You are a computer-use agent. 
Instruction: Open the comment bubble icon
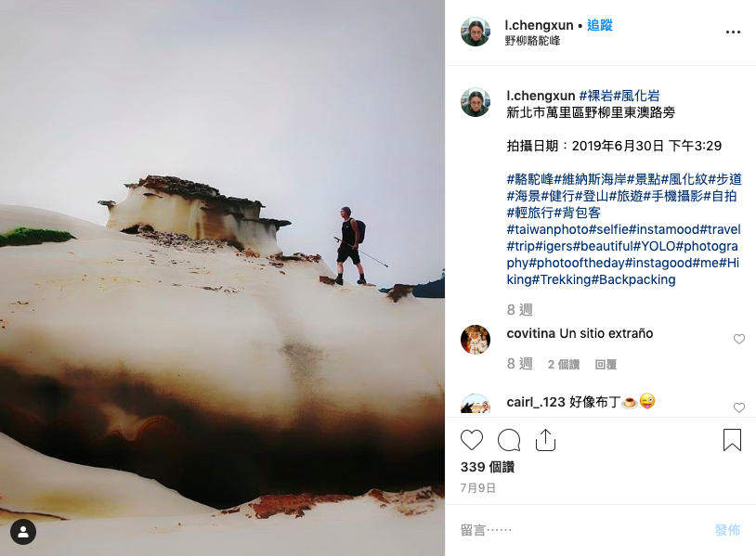(x=509, y=440)
